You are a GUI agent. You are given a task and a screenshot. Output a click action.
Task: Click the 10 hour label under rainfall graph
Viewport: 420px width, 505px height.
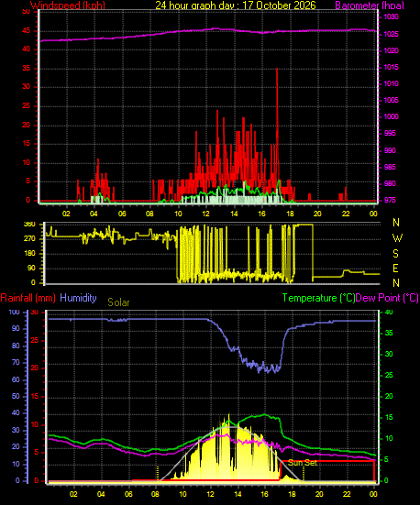click(182, 494)
